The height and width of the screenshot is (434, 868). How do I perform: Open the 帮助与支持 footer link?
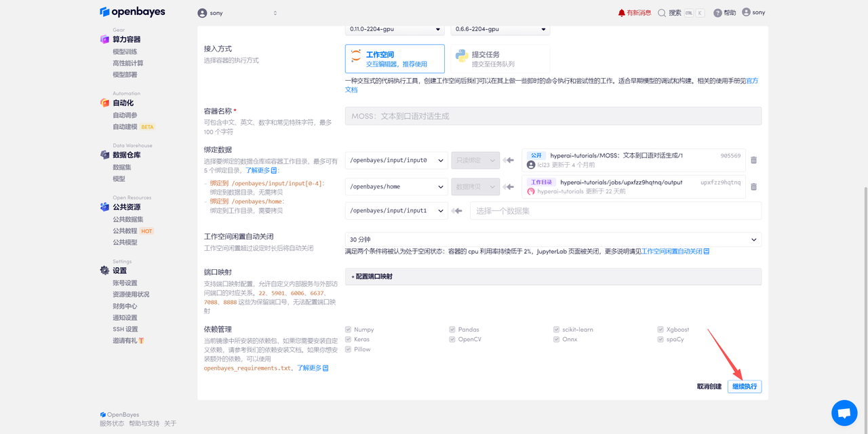[x=144, y=424]
